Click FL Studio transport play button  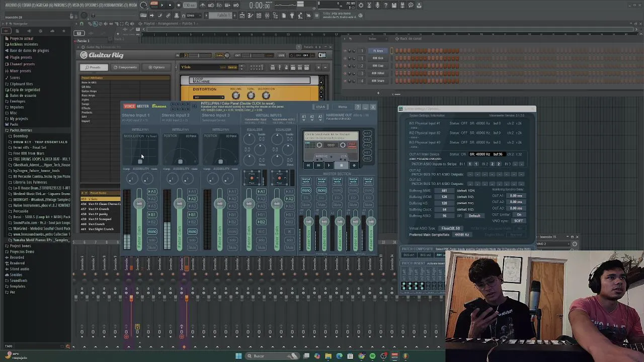(x=162, y=5)
